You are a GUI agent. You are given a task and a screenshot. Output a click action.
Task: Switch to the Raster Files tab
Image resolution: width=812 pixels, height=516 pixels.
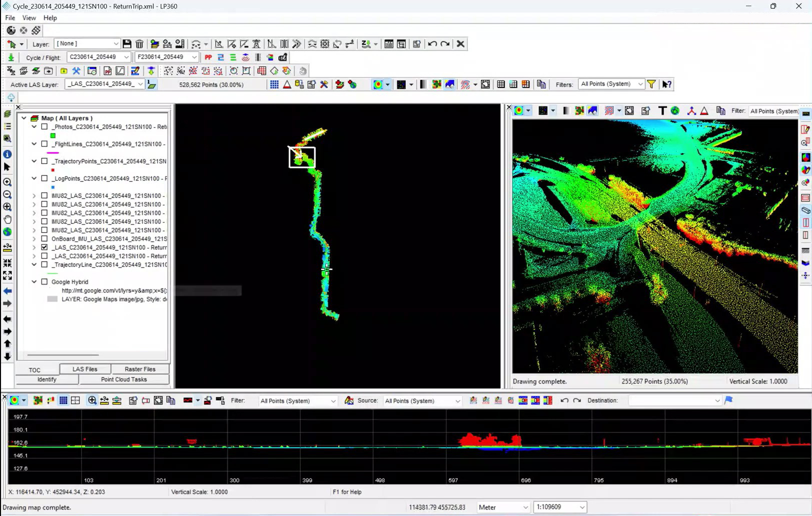[x=140, y=368]
